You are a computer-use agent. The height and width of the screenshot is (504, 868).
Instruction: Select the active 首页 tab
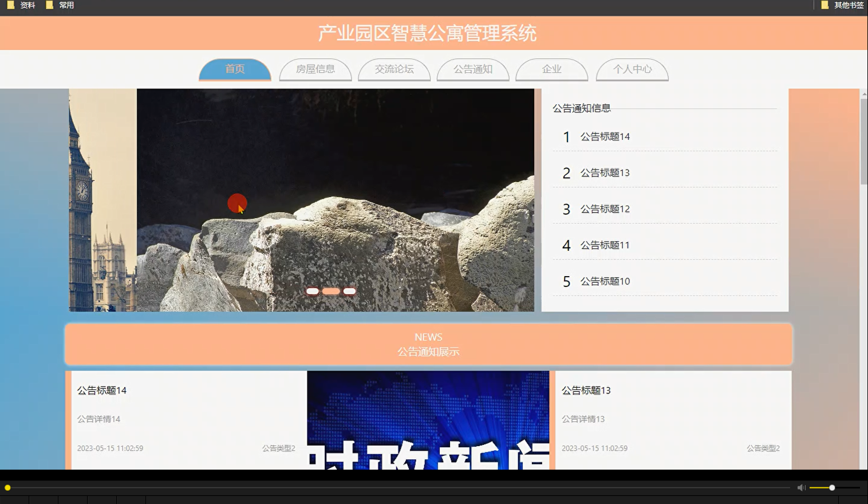[x=235, y=69]
